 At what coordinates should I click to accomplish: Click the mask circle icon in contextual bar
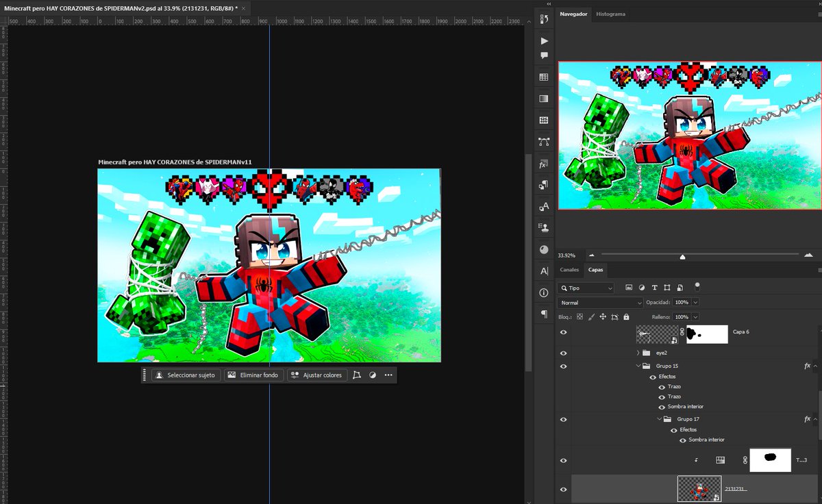373,375
